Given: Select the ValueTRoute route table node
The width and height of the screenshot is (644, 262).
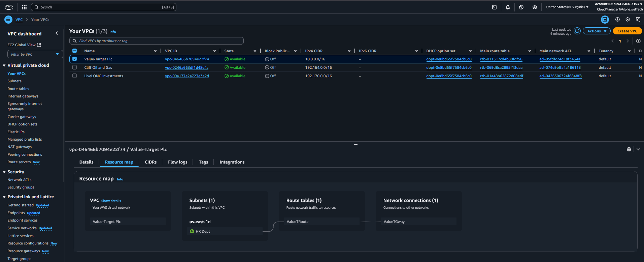Looking at the screenshot, I should click(322, 222).
